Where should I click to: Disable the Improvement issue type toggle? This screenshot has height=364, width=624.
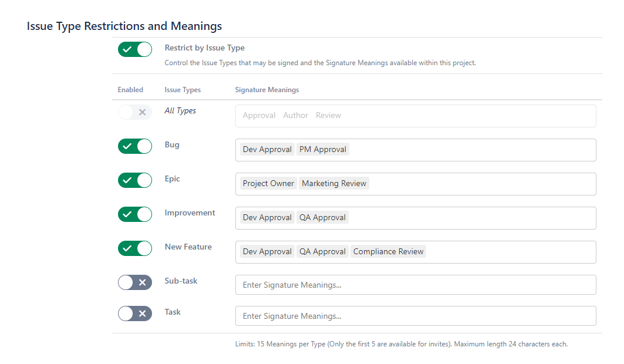tap(135, 214)
